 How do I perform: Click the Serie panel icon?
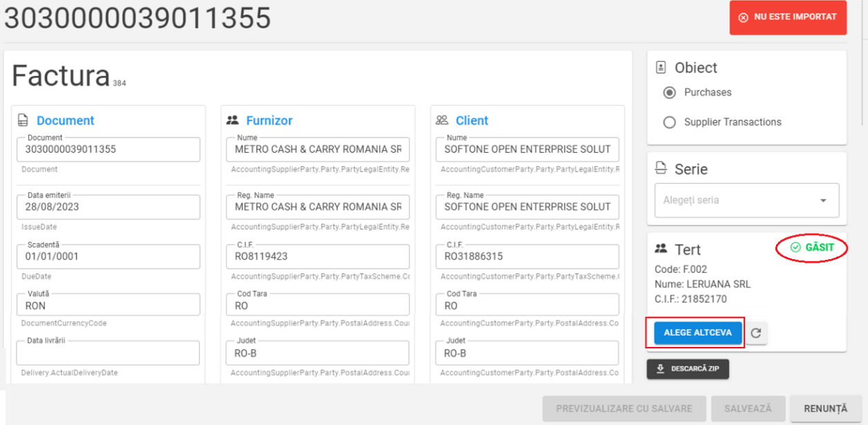pyautogui.click(x=661, y=168)
